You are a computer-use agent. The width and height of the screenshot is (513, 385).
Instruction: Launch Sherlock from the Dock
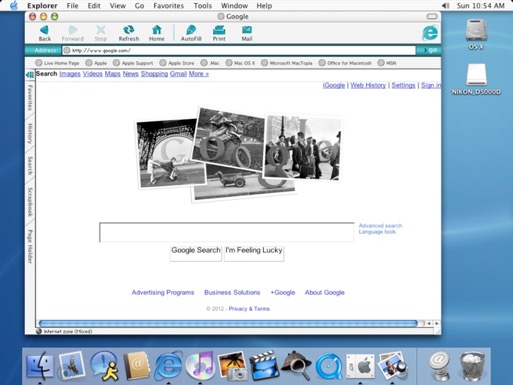pos(296,365)
